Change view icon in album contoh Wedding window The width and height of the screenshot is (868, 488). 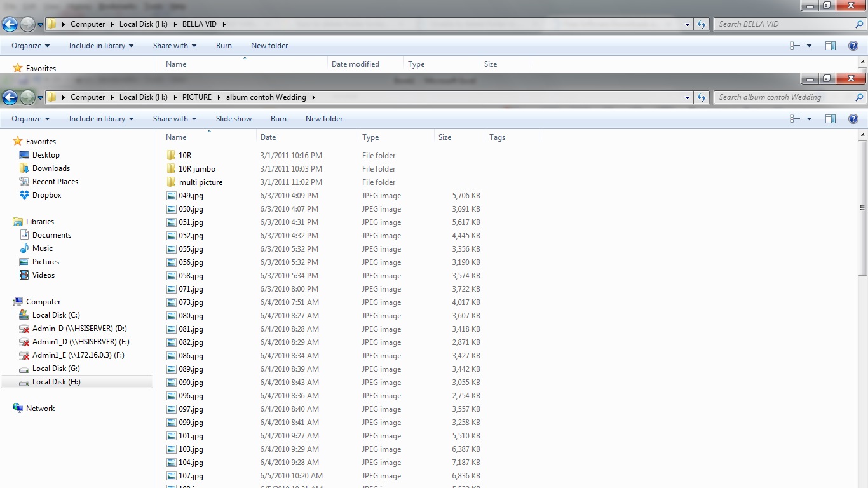coord(796,119)
